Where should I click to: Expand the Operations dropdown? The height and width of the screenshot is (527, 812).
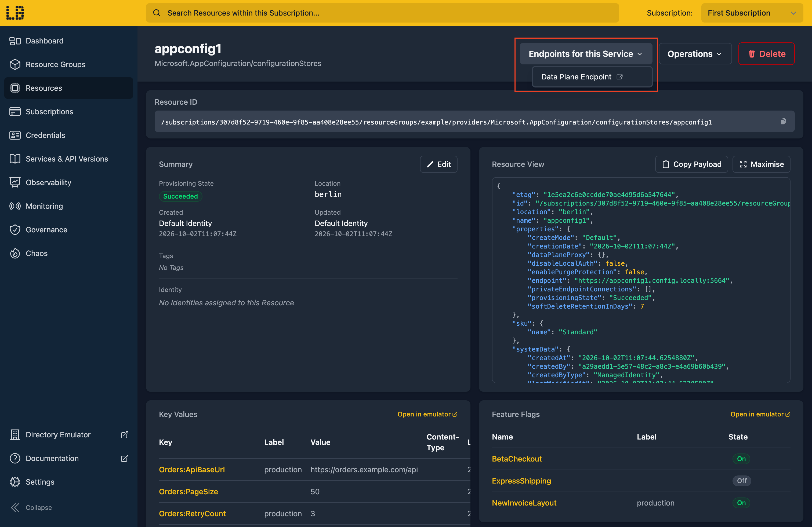[695, 54]
